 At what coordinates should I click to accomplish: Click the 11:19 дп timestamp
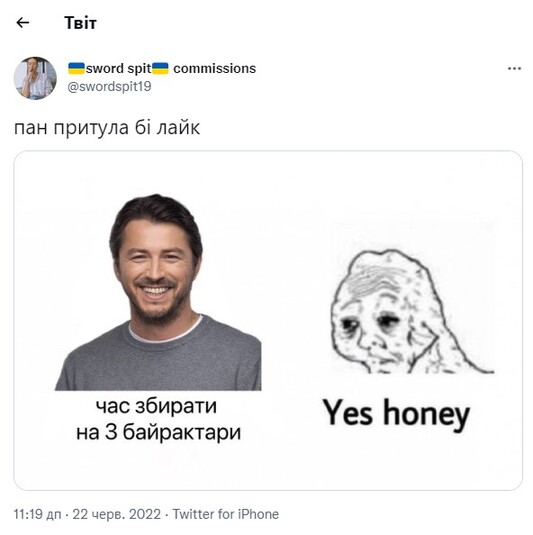click(x=38, y=514)
